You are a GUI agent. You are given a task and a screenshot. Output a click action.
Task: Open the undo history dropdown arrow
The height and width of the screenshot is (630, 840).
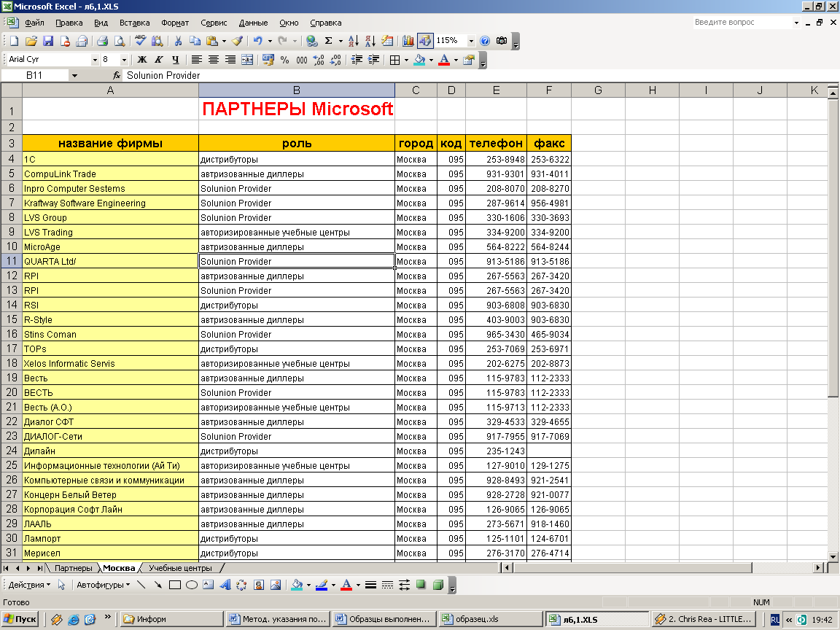(270, 41)
